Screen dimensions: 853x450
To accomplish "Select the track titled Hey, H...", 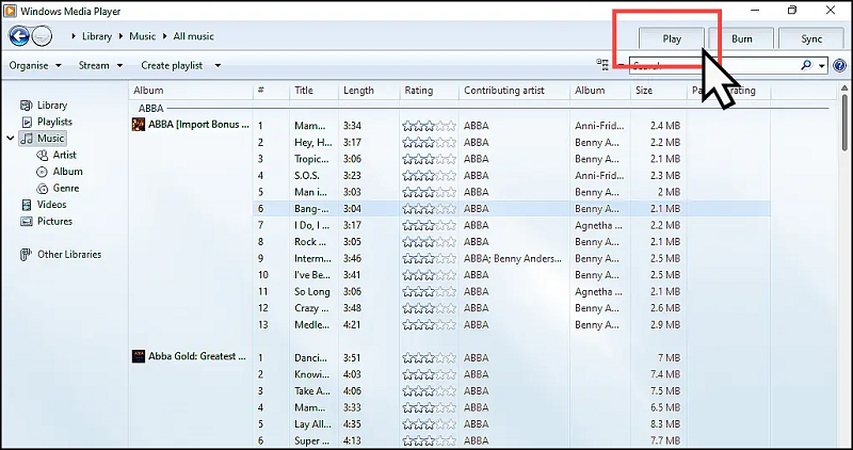I will tap(313, 143).
